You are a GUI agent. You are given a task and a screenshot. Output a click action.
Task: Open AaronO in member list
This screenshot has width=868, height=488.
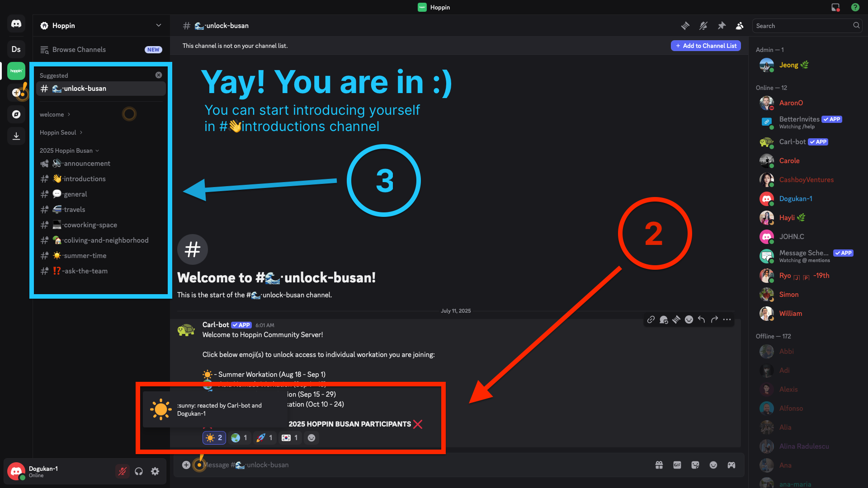pyautogui.click(x=807, y=103)
